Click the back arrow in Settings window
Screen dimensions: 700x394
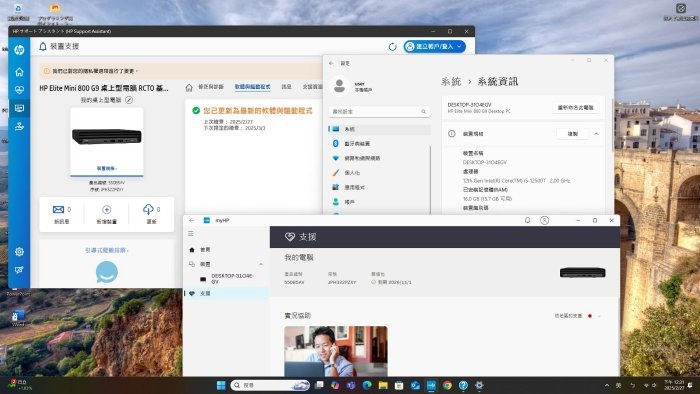tap(331, 63)
